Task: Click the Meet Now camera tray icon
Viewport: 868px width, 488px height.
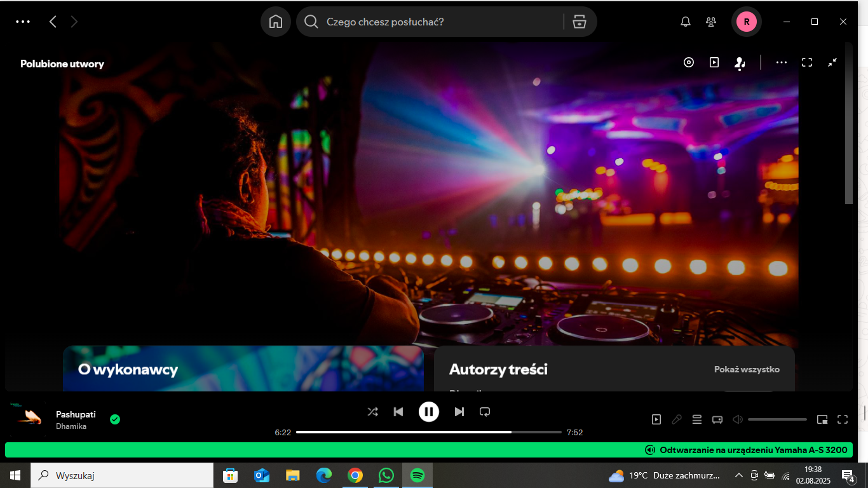Action: (754, 475)
